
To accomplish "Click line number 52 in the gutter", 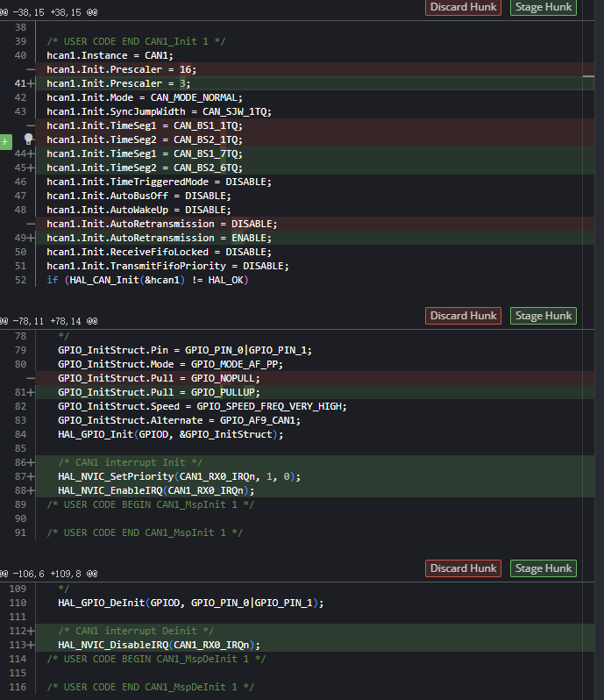I will coord(20,280).
